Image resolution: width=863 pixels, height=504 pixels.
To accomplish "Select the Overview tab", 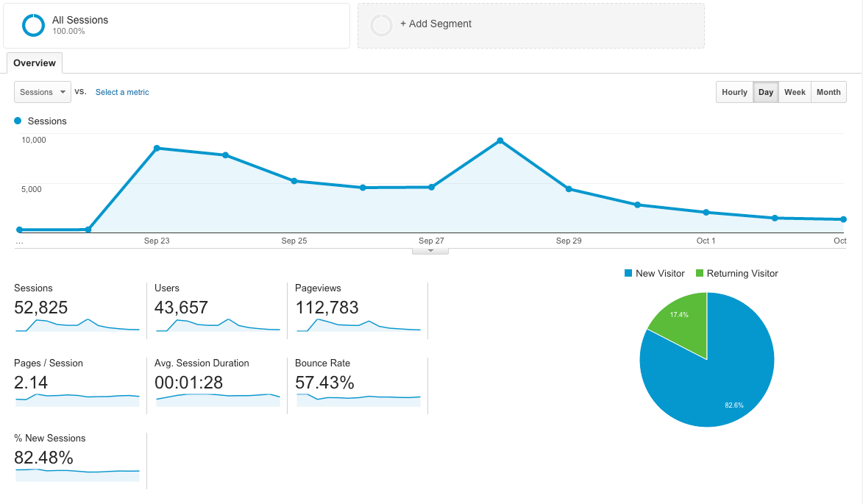I will click(x=35, y=63).
